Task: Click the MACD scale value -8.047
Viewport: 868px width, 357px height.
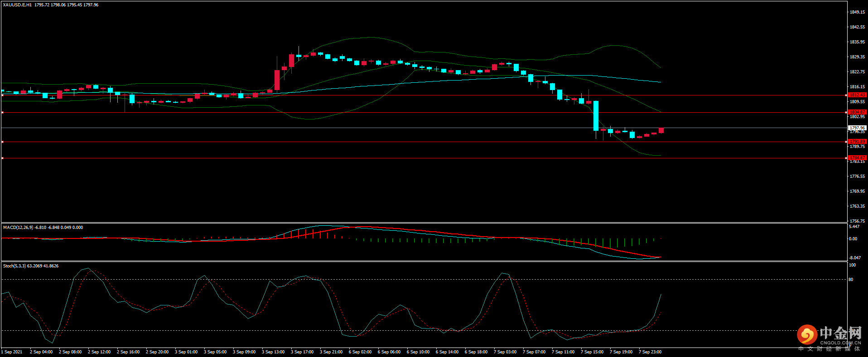Action: (x=854, y=258)
